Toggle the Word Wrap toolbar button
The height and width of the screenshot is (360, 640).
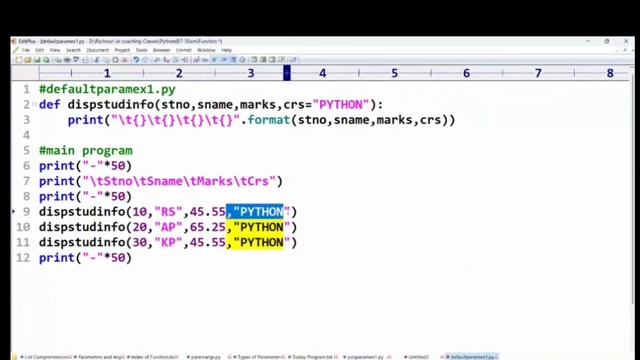(214, 60)
